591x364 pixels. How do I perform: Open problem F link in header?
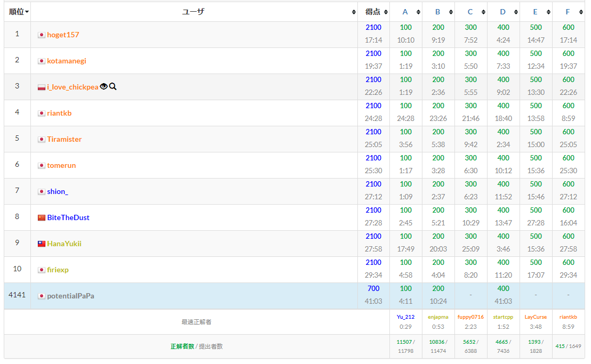tap(568, 12)
